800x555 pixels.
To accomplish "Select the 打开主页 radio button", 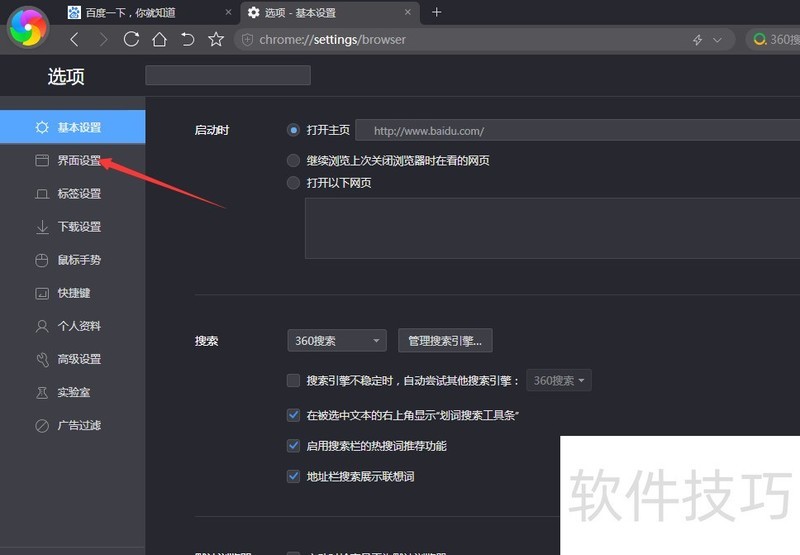I will point(293,130).
